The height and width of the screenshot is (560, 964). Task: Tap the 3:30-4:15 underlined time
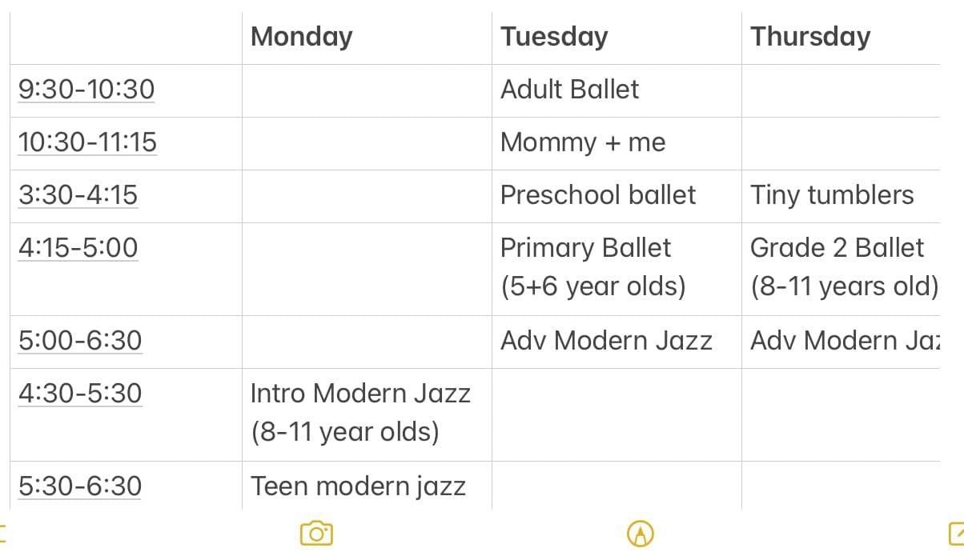(78, 194)
